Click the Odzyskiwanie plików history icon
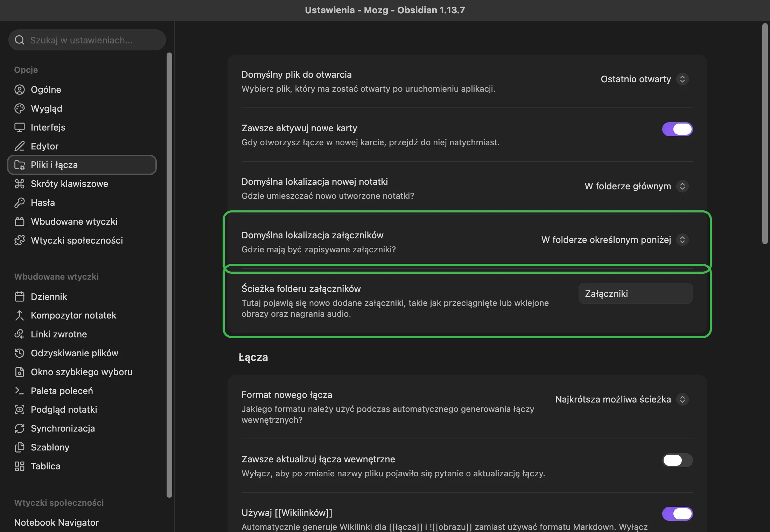 point(20,353)
